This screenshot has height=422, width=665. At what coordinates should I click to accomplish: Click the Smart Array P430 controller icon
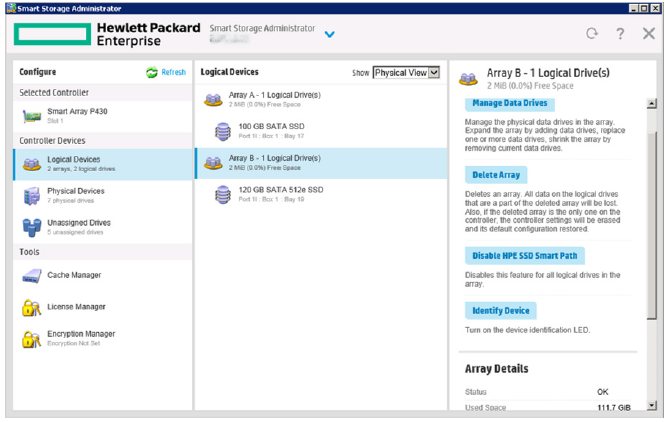pos(32,116)
